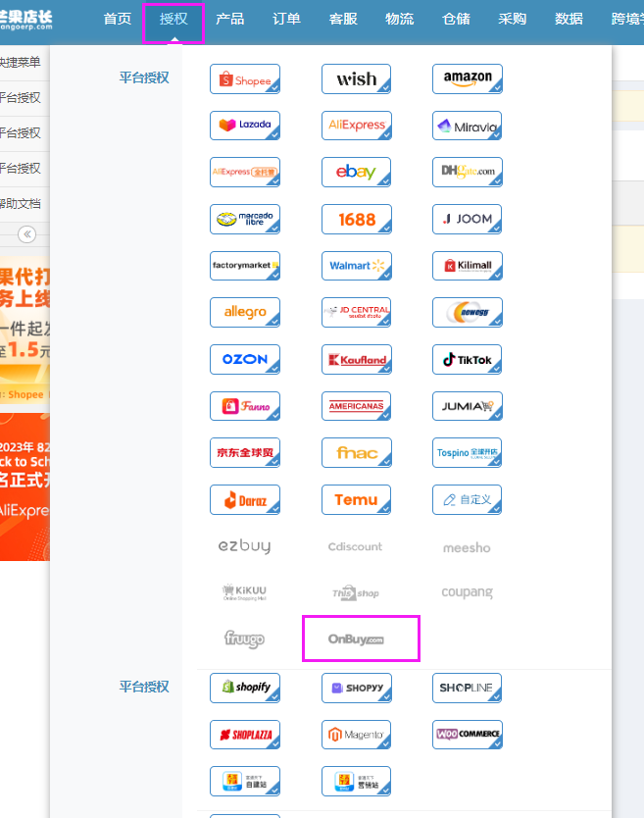The height and width of the screenshot is (818, 644).
Task: Choose the Lazada platform logo
Action: 245,126
